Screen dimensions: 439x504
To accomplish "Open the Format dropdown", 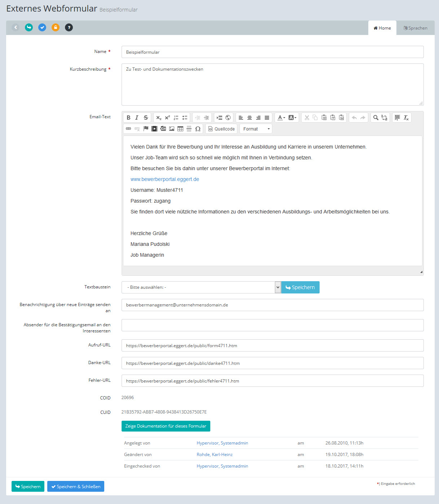I will (256, 129).
